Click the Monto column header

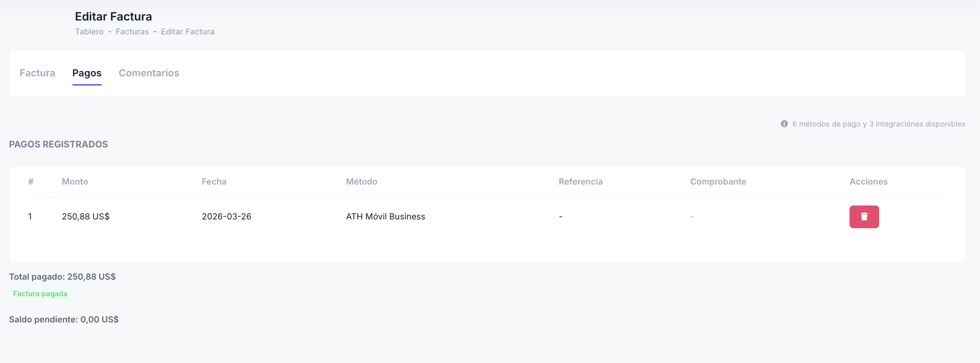coord(75,181)
